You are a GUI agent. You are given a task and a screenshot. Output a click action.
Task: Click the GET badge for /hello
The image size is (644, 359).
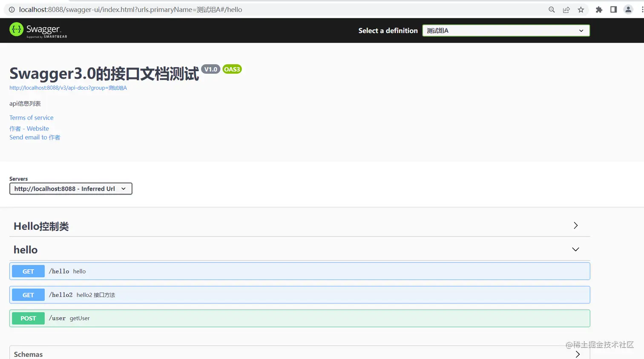point(28,271)
